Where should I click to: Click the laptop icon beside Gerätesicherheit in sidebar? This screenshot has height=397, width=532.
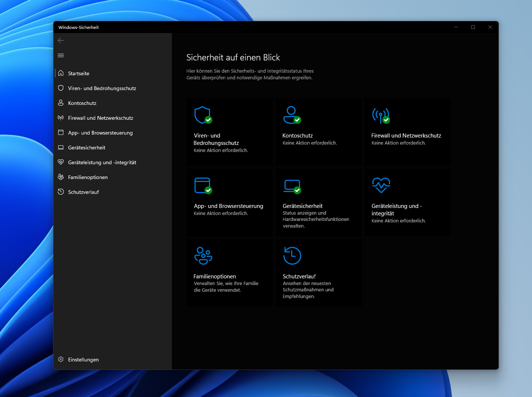pyautogui.click(x=61, y=147)
